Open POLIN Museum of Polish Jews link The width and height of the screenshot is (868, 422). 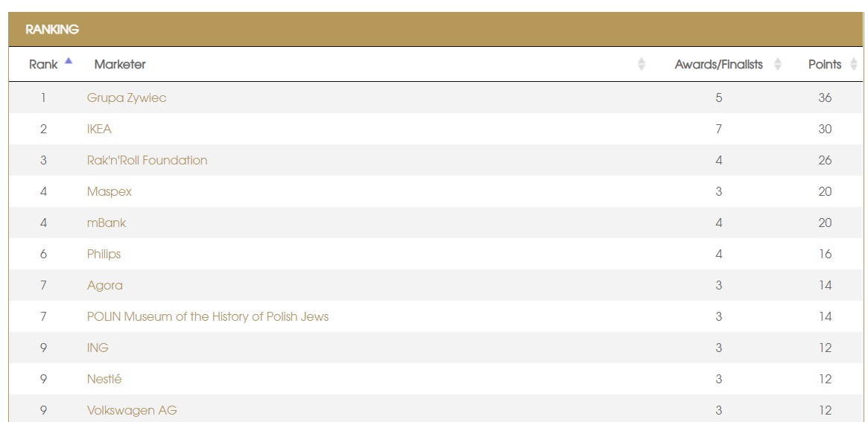[208, 316]
